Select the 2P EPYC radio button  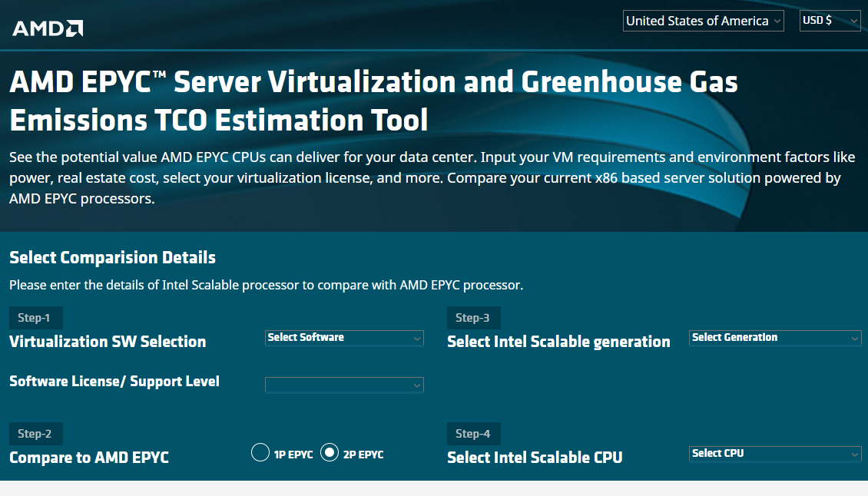tap(330, 453)
